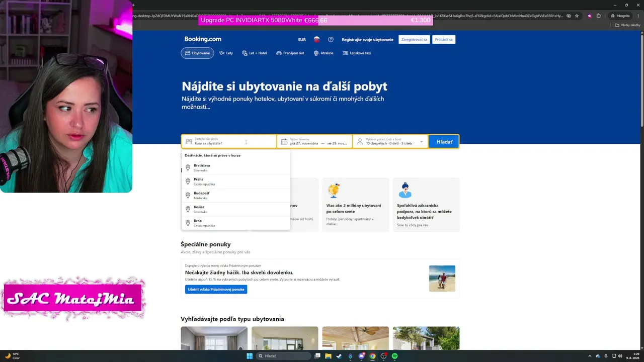This screenshot has height=362, width=644.
Task: Switch to the Let + Hotel tab
Action: [x=255, y=53]
